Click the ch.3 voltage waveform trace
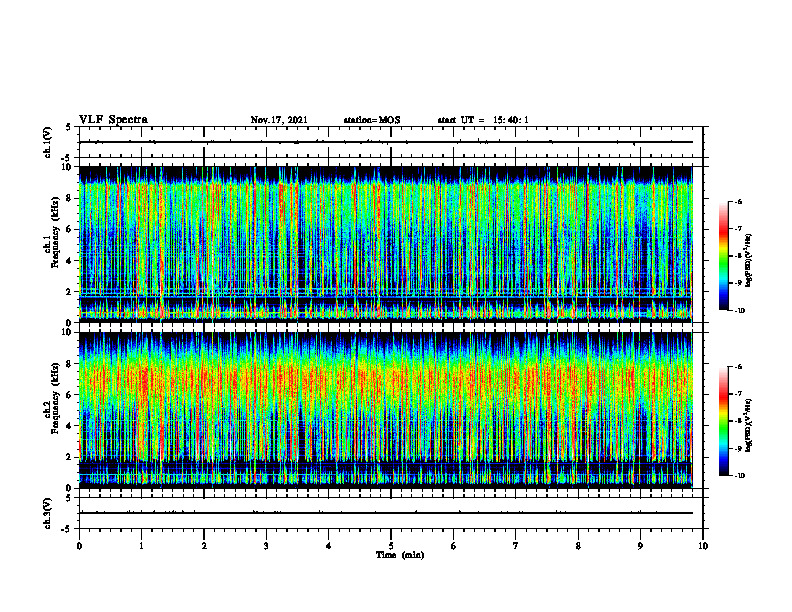This screenshot has height=612, width=792. click(x=385, y=513)
